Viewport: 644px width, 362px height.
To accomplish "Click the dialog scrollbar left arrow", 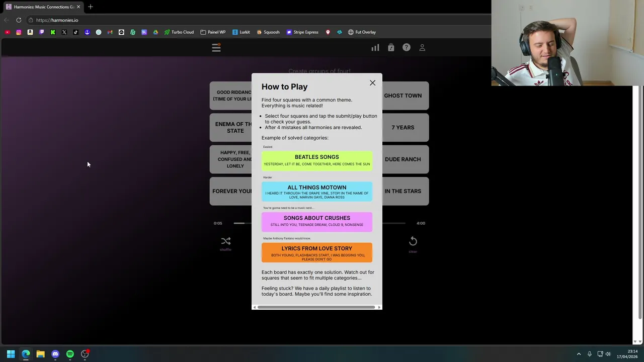I will click(255, 307).
